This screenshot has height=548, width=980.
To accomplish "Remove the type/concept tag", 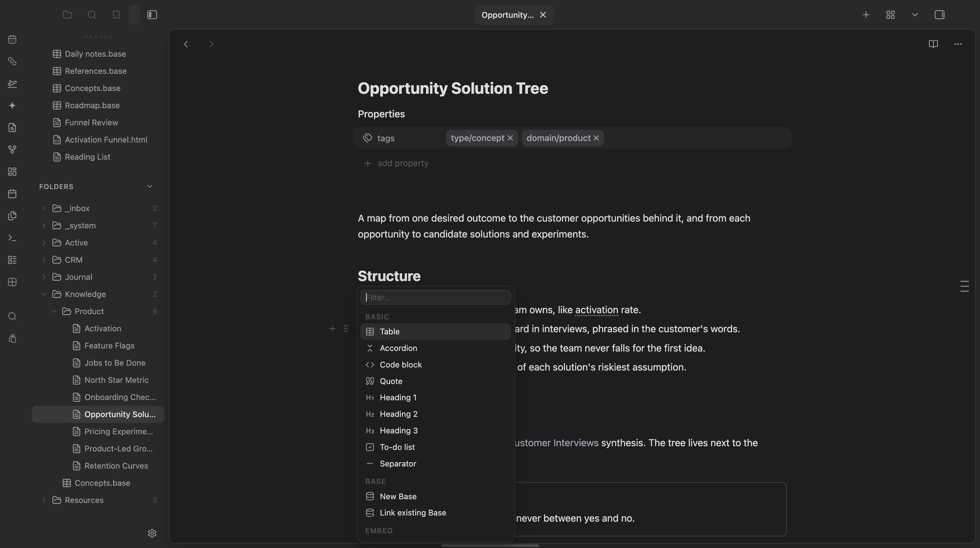I will (510, 138).
